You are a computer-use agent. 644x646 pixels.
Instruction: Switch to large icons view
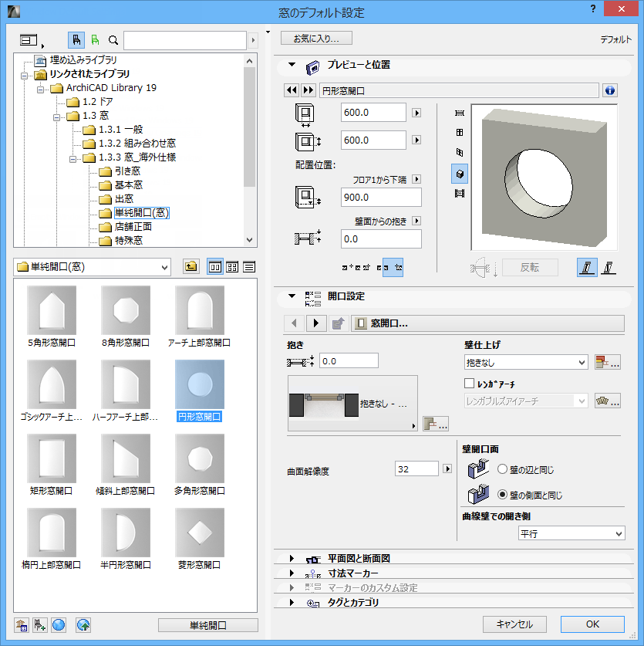(215, 267)
